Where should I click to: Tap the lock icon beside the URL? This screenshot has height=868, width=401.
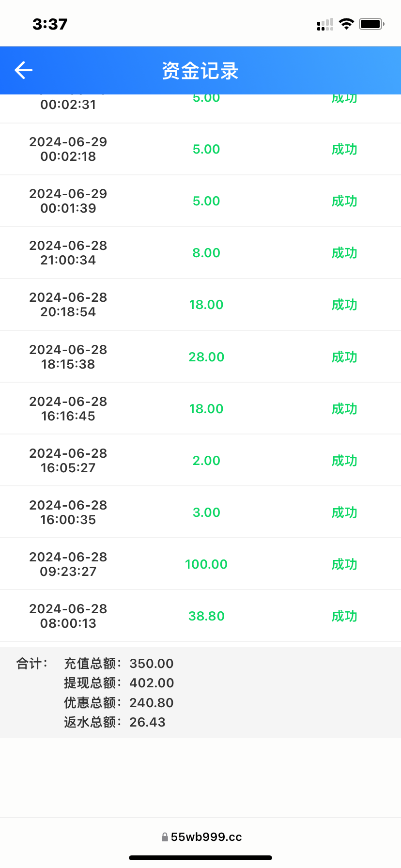pyautogui.click(x=165, y=837)
